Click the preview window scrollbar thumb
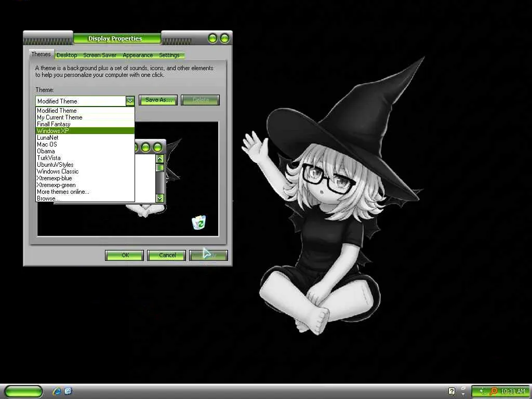Image resolution: width=532 pixels, height=399 pixels. pos(160,168)
